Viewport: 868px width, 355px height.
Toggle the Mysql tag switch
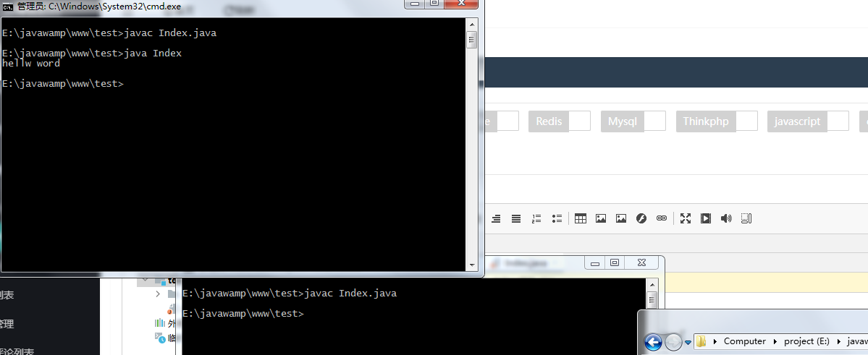(654, 121)
